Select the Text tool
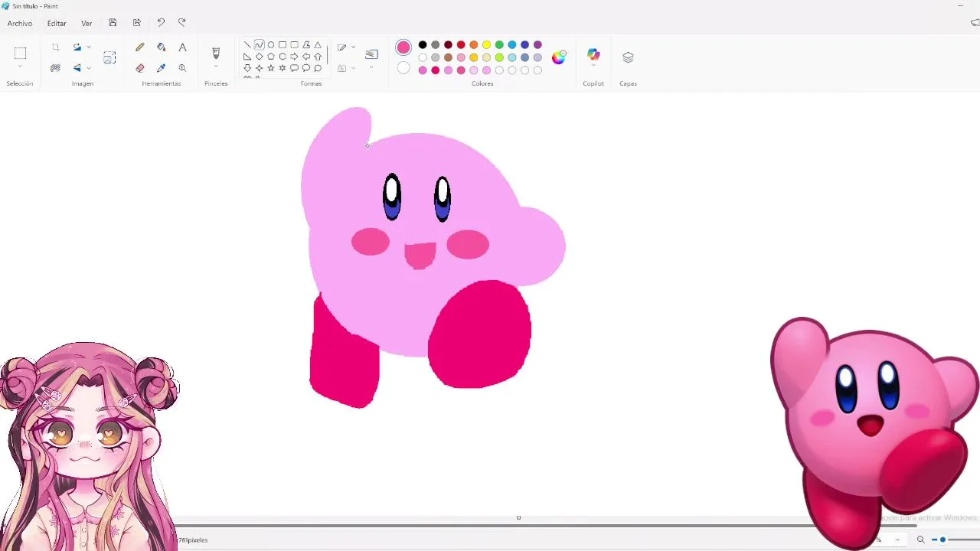The height and width of the screenshot is (551, 980). [182, 47]
